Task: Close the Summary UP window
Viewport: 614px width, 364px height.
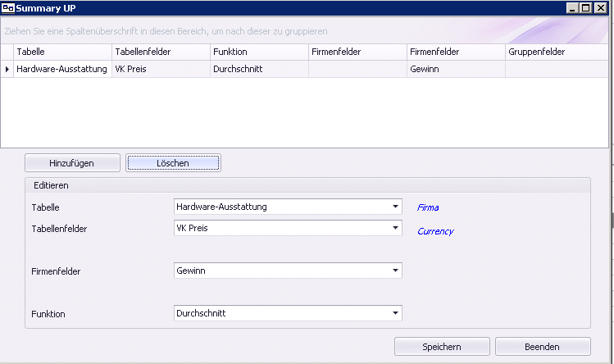Action: point(600,8)
